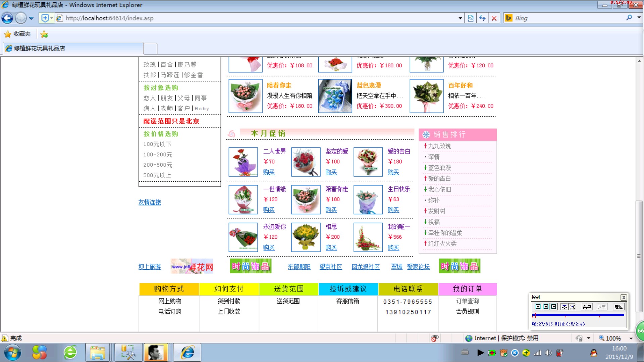Open the Windows Start menu
This screenshot has height=362, width=644.
coord(13,352)
